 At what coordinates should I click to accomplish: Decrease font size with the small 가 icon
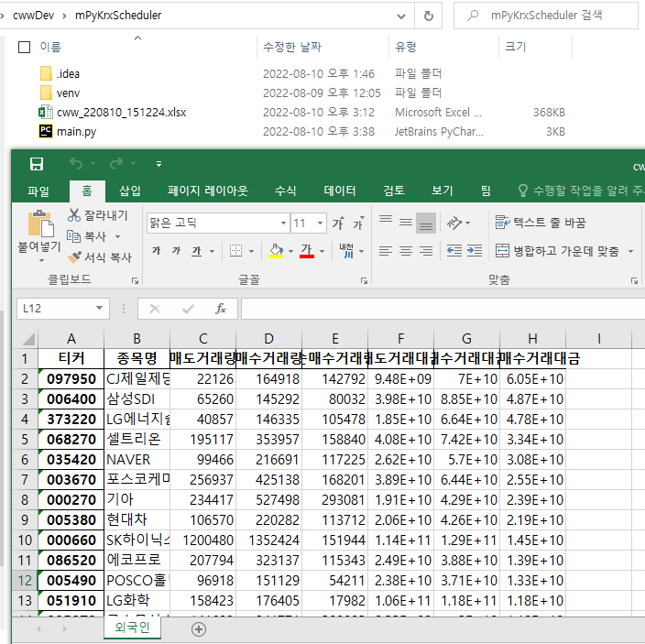358,223
